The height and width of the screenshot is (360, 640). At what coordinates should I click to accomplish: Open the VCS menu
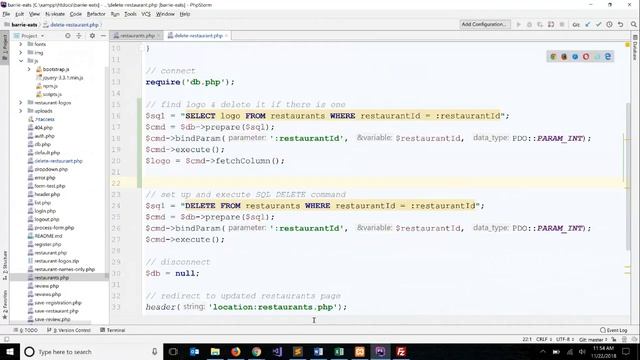[146, 14]
